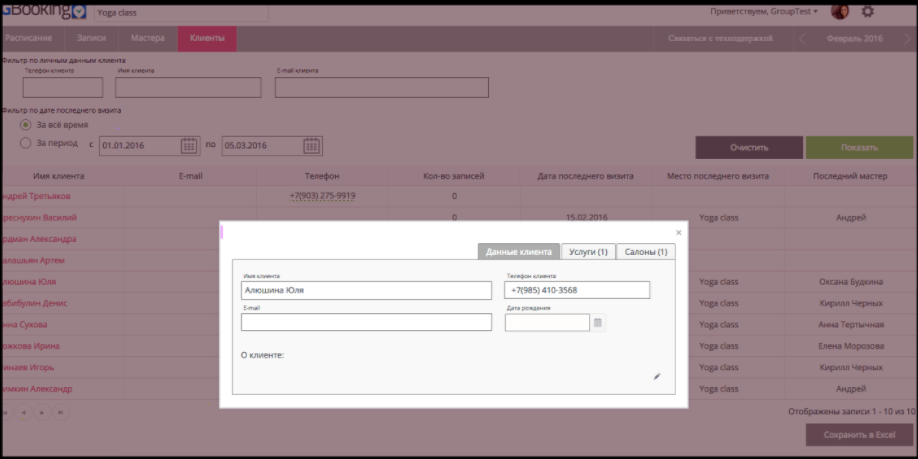Image resolution: width=918 pixels, height=459 pixels.
Task: Click 'Отображены записи 1 - 10' status text
Action: [852, 412]
